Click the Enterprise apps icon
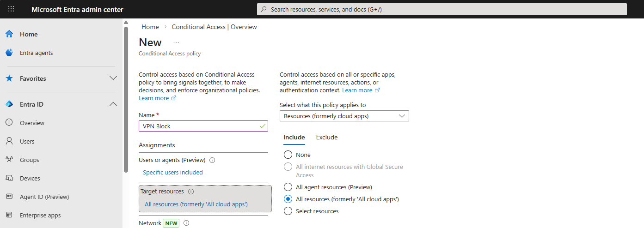The image size is (644, 228). (9, 215)
